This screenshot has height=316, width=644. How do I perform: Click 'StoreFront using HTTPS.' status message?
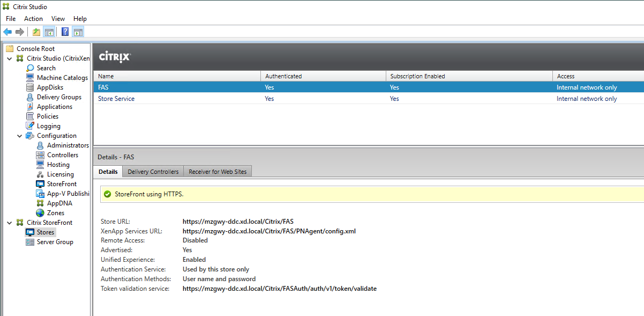pyautogui.click(x=149, y=194)
